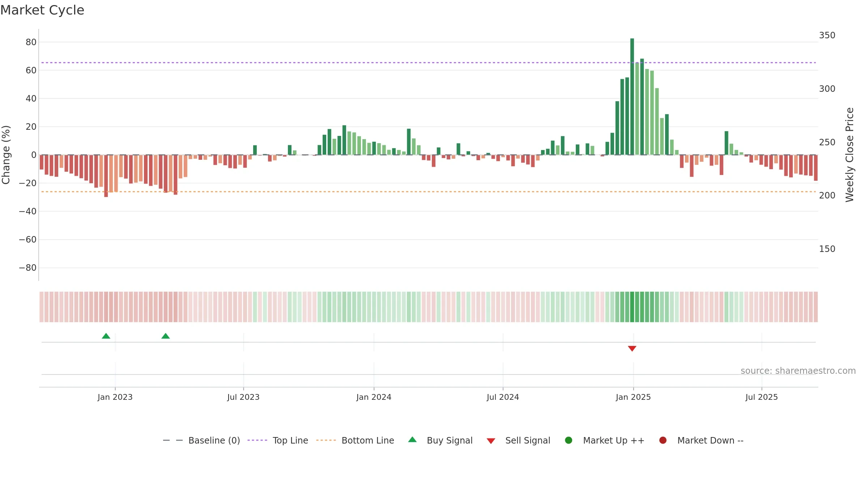Click the '−80' left axis tick label
The image size is (868, 488).
(x=28, y=268)
